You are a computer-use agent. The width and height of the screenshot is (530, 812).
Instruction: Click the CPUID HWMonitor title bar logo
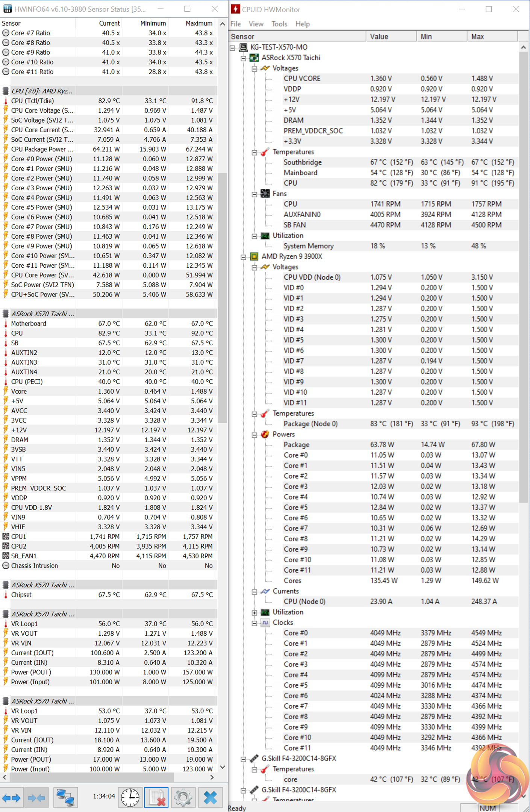click(x=236, y=9)
